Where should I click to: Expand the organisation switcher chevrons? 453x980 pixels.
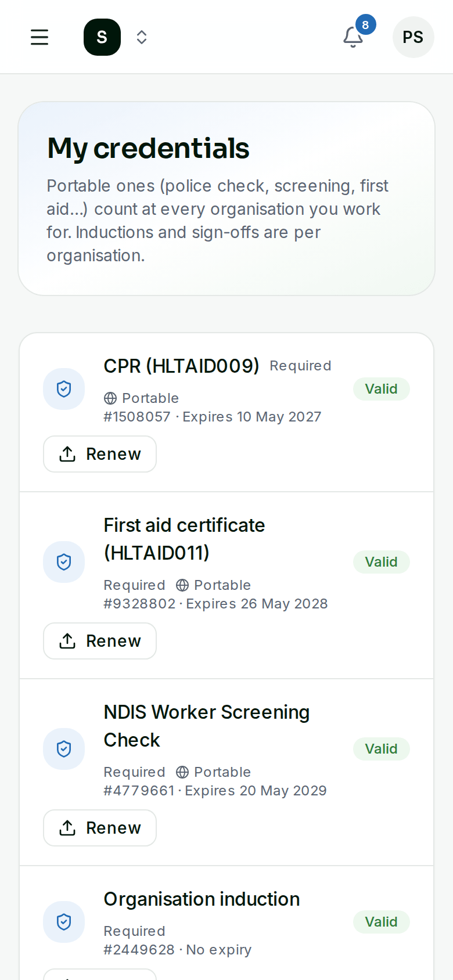click(142, 37)
